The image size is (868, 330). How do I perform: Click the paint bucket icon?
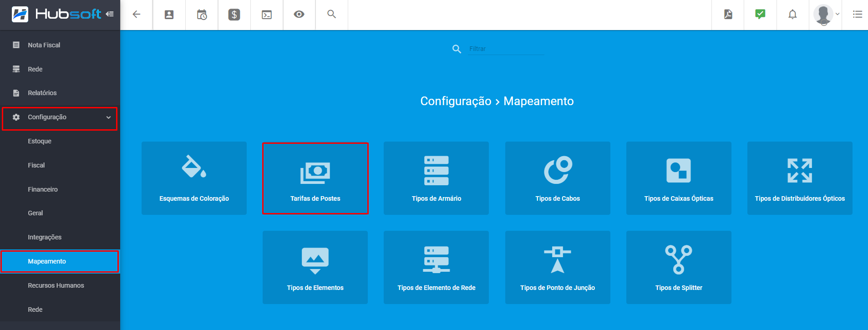[x=194, y=167]
